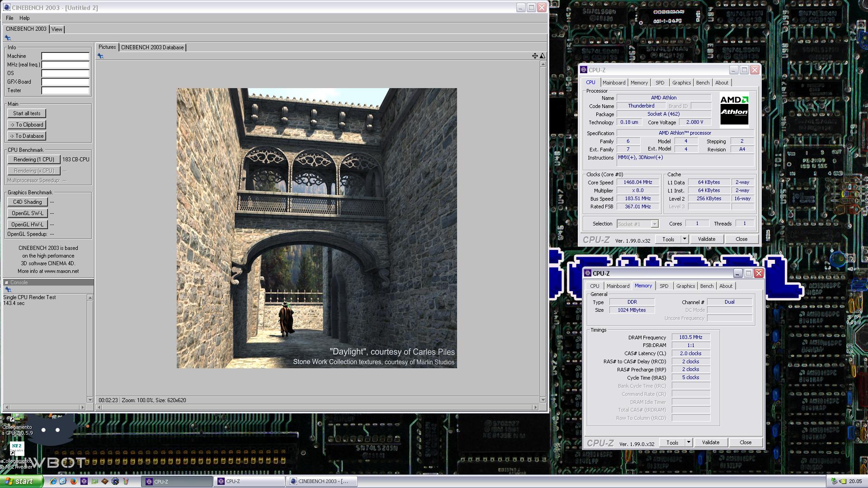Open SPD tab in lower CPU-Z
Screen dimensions: 868x488
(664, 286)
